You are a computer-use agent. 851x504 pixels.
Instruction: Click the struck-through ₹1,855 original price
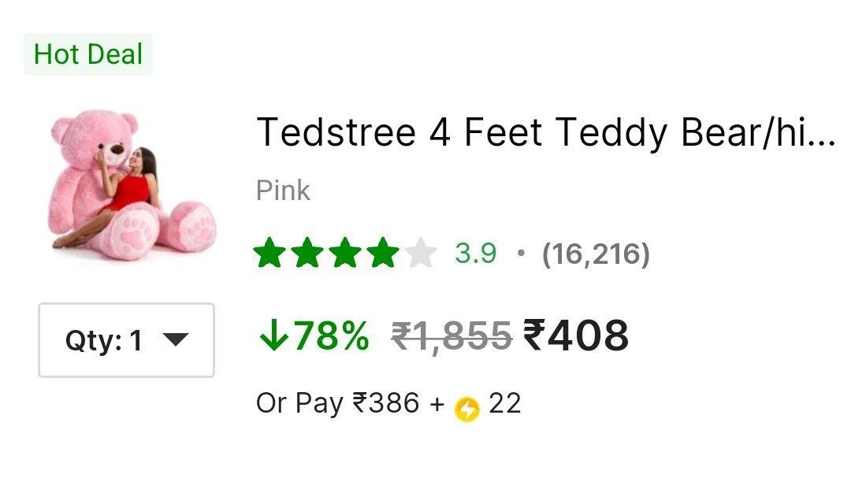click(x=452, y=336)
